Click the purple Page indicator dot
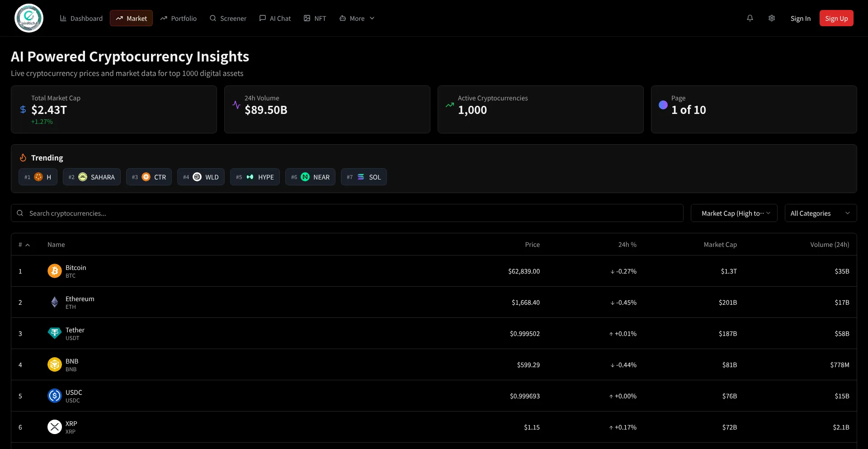This screenshot has height=449, width=868. tap(663, 105)
